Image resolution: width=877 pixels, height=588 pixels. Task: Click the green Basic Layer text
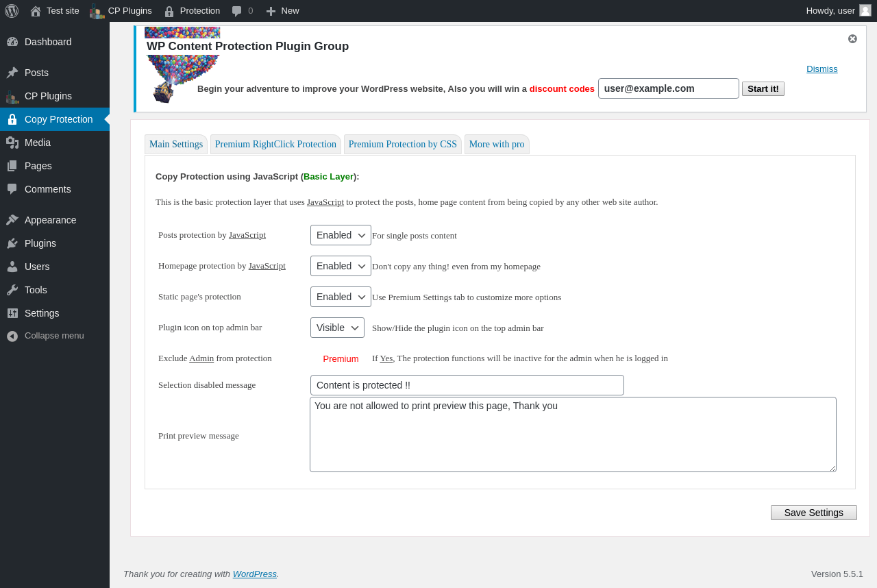(329, 176)
